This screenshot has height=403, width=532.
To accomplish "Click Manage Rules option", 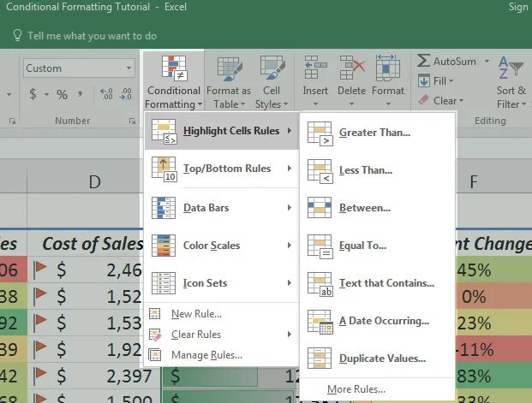I will (222, 355).
